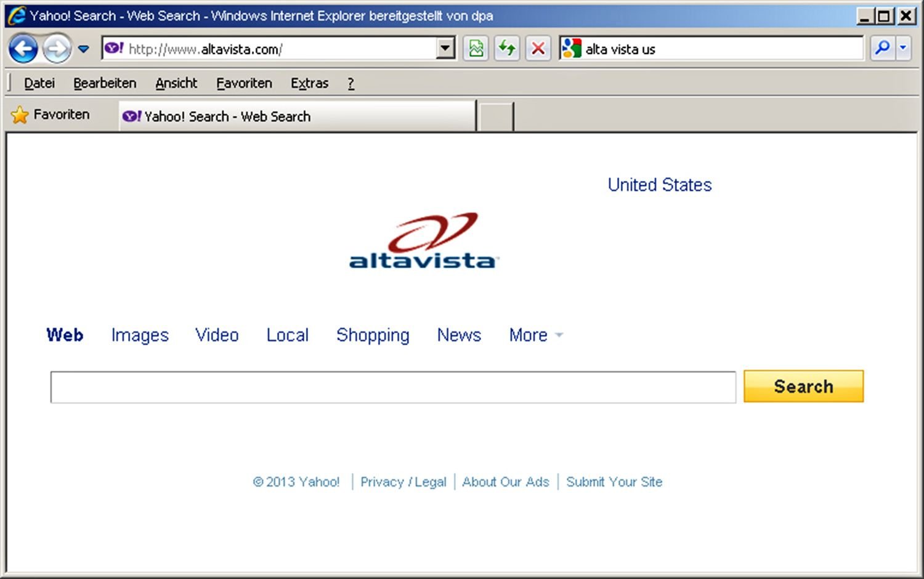Minimize the Internet Explorer window
The width and height of the screenshot is (924, 579).
865,16
